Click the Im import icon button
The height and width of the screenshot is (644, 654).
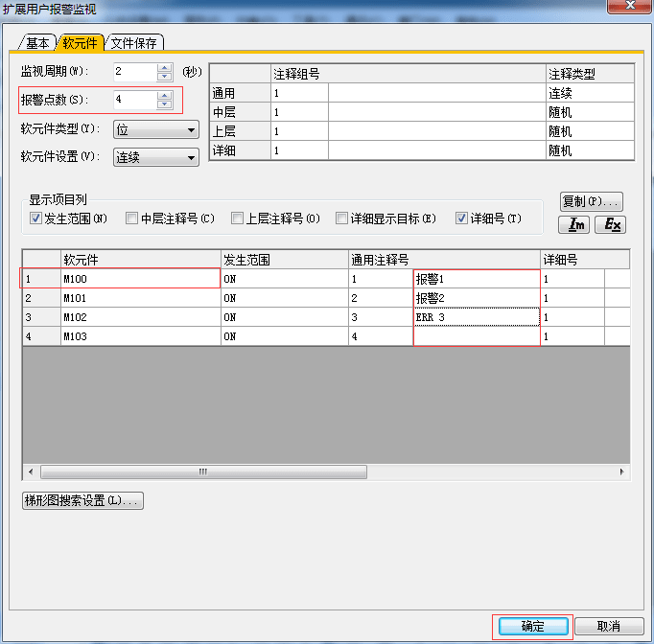click(x=576, y=224)
